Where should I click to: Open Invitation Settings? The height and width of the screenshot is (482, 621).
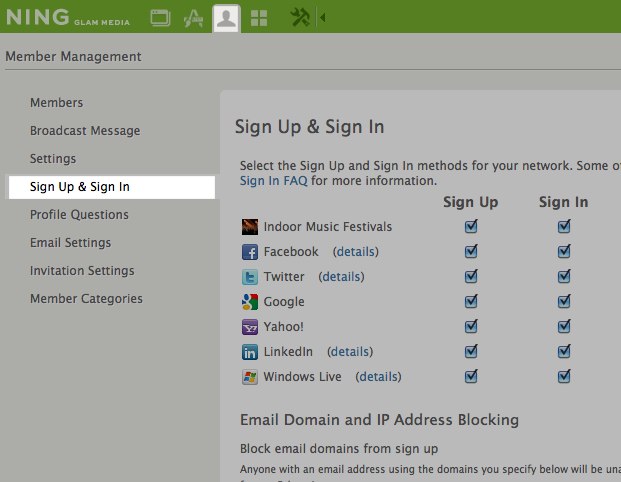[x=82, y=271]
